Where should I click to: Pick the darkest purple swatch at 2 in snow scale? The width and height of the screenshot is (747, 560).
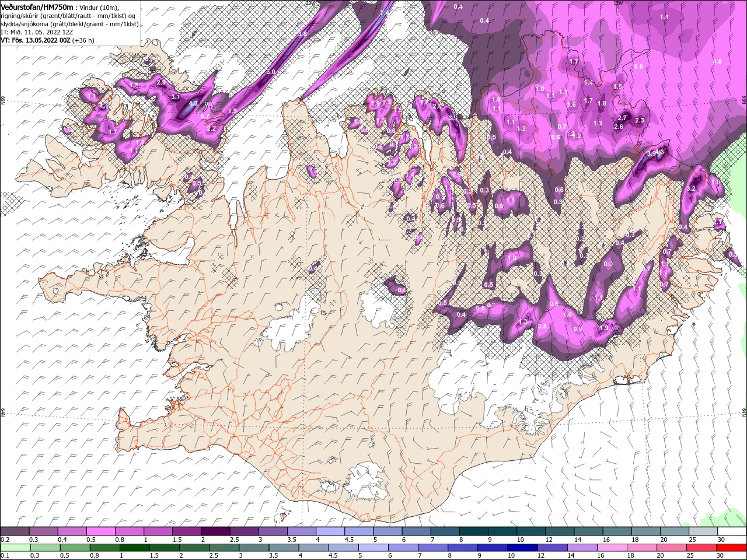click(215, 531)
